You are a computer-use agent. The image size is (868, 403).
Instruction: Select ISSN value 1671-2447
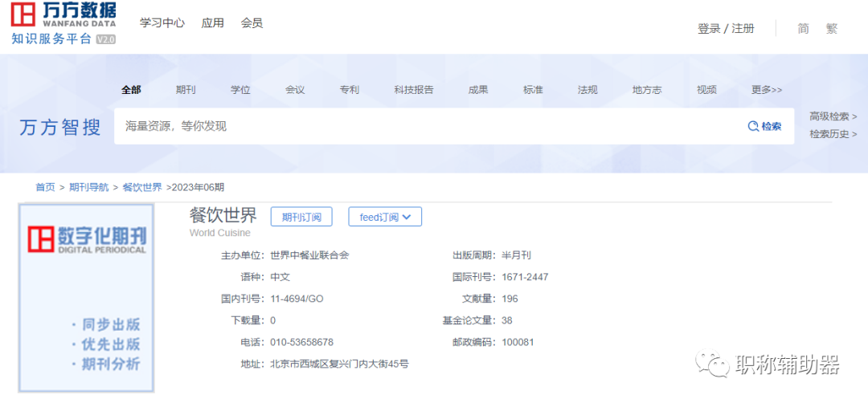[525, 277]
